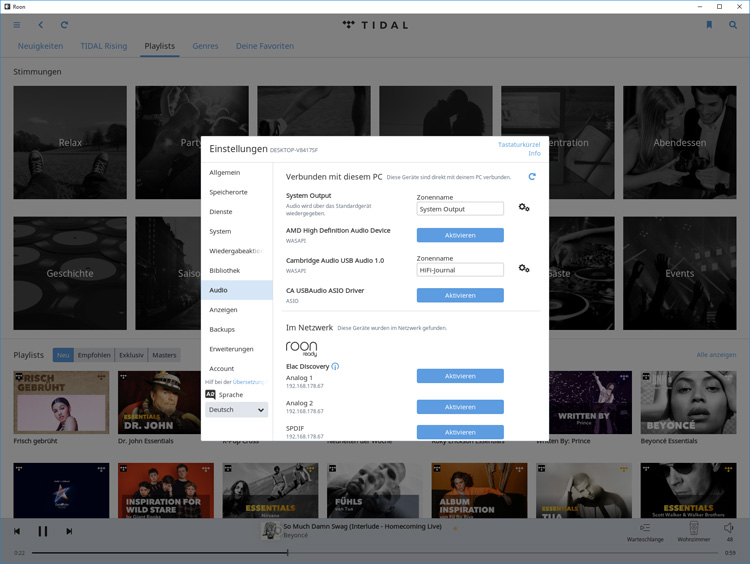Viewport: 750px width, 564px height.
Task: Open the Wiedergabeaktionen settings section
Action: point(237,251)
